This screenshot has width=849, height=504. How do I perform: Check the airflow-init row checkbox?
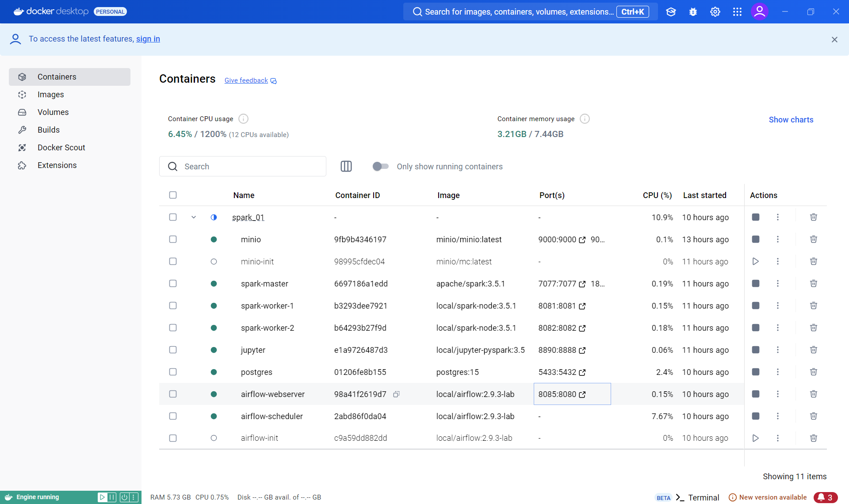pos(173,438)
